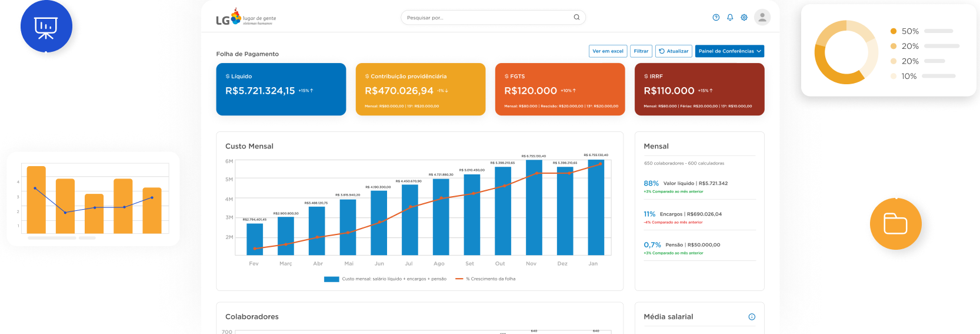
Task: Click the user profile avatar
Action: pos(762,17)
